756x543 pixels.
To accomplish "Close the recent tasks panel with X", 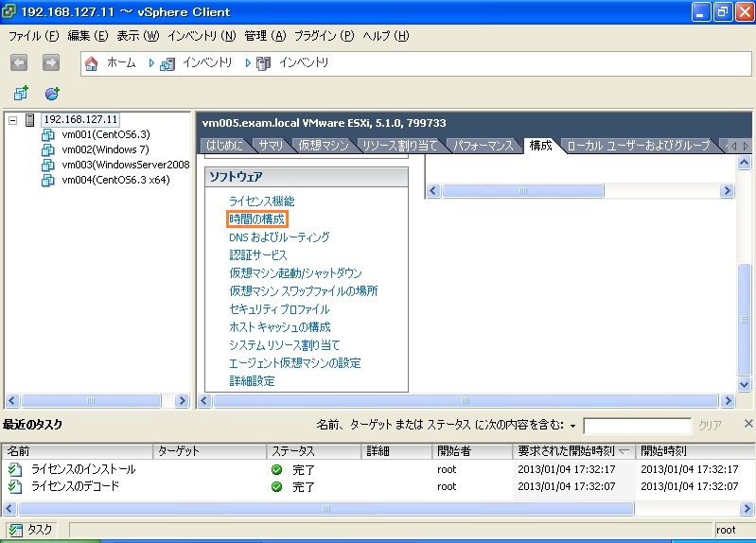I will coord(748,424).
